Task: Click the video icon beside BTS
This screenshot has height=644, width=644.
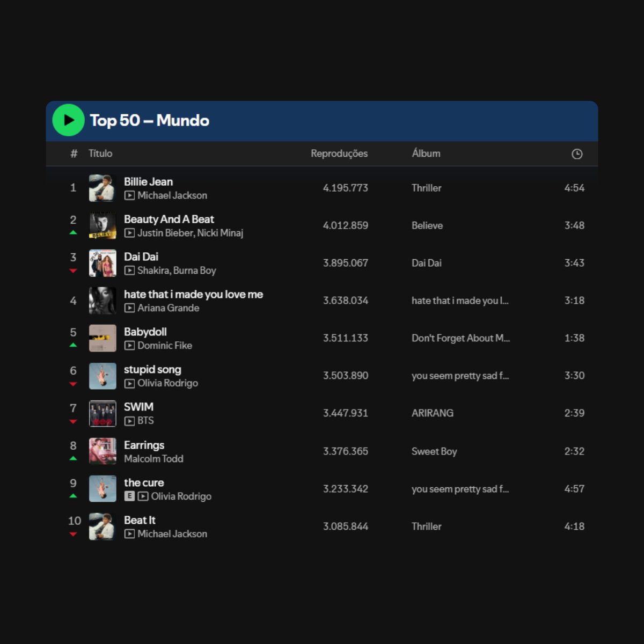Action: tap(129, 421)
